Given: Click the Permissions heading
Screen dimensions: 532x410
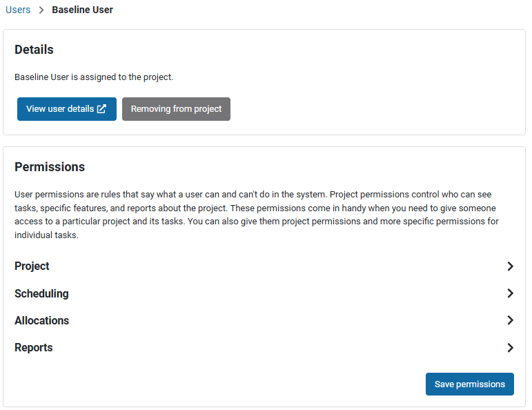Looking at the screenshot, I should pyautogui.click(x=50, y=167).
